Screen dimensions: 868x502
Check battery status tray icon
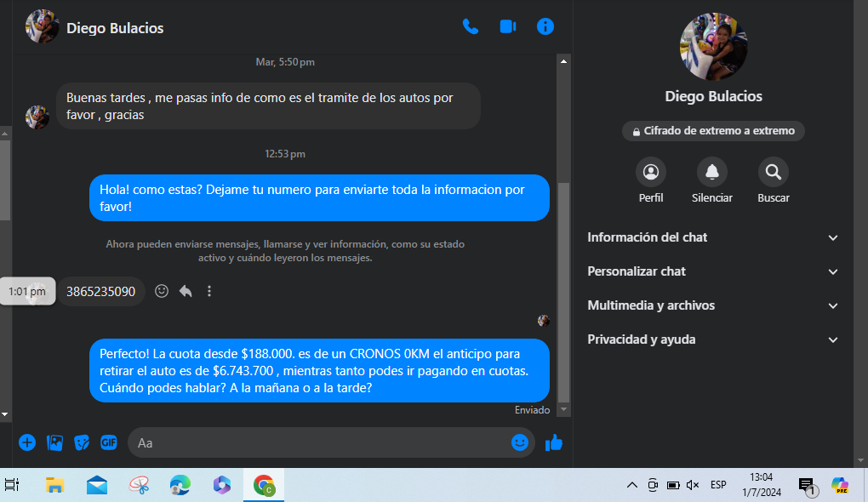pyautogui.click(x=673, y=485)
